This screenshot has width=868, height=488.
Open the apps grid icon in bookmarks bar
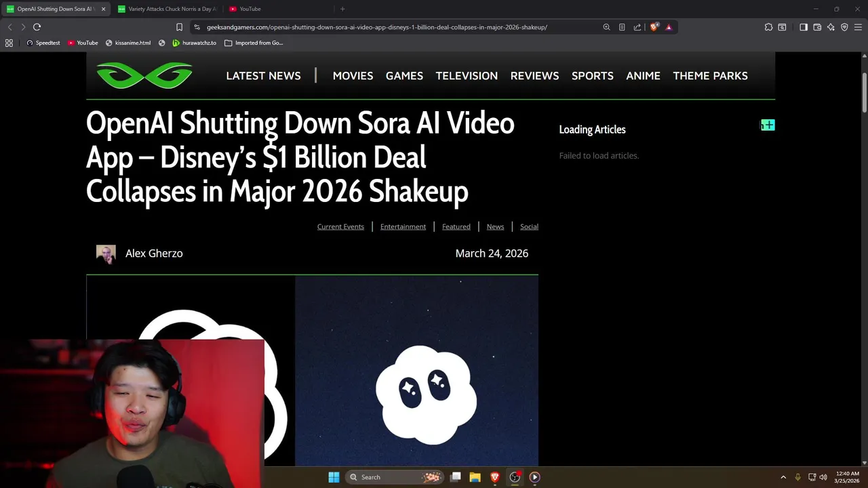point(9,43)
